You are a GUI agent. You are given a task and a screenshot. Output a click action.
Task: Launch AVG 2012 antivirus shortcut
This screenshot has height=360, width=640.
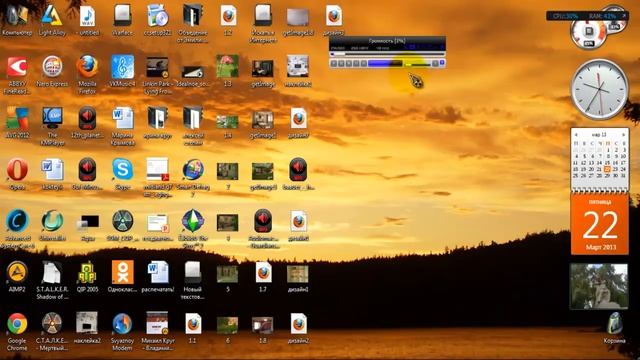(17, 122)
